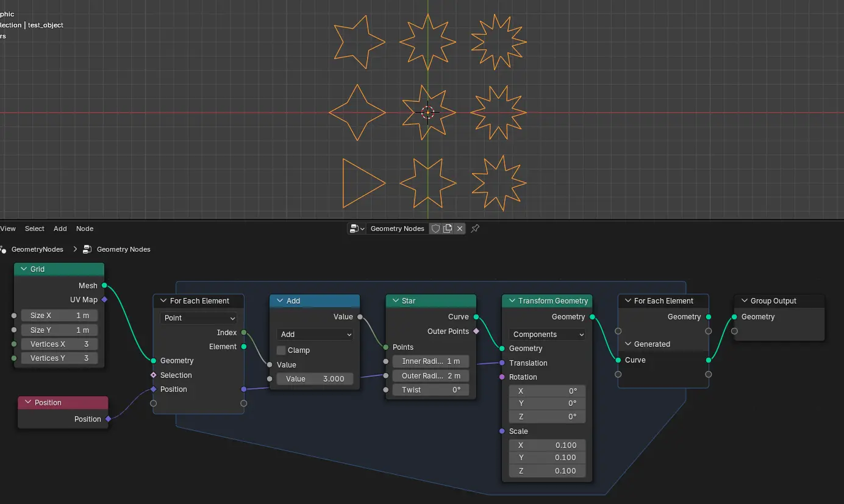The width and height of the screenshot is (844, 504).
Task: Click the Twist 0° field
Action: [x=431, y=390]
